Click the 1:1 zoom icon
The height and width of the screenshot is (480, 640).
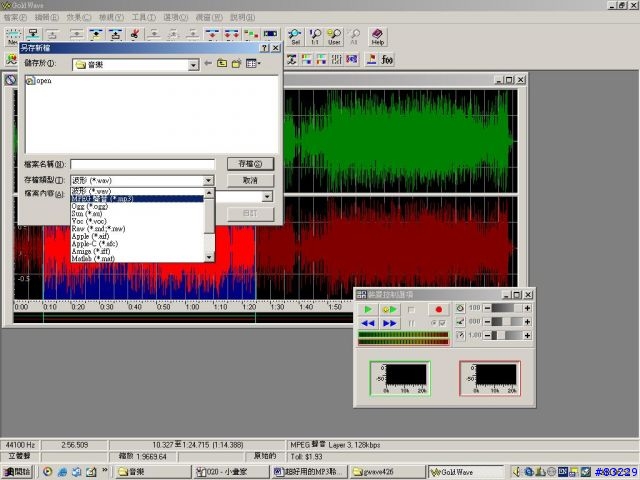point(315,37)
